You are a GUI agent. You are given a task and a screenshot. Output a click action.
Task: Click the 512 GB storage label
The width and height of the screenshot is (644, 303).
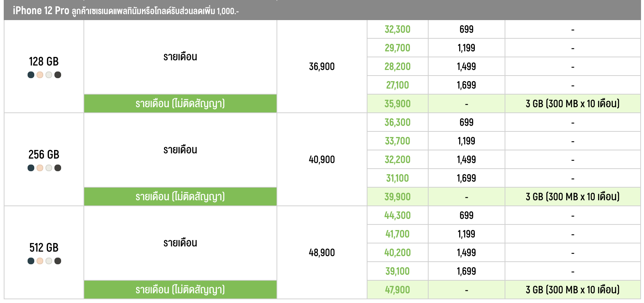click(44, 248)
